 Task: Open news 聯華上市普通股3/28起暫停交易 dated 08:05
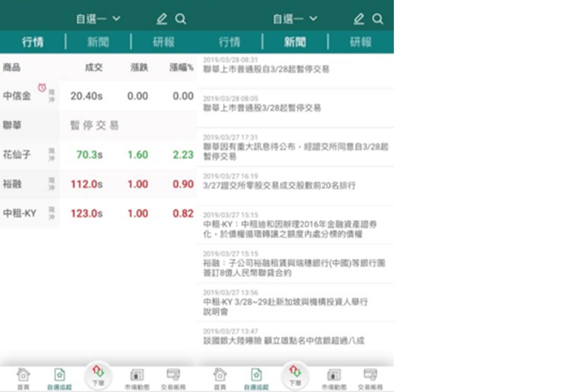coord(295,108)
